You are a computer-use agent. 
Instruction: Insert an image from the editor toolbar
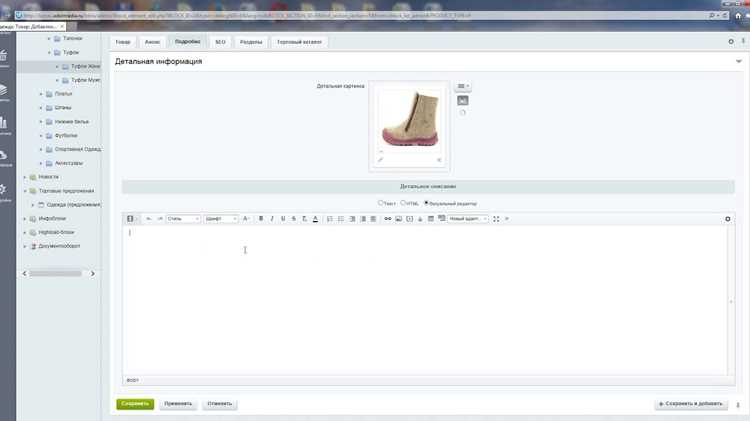pos(398,219)
